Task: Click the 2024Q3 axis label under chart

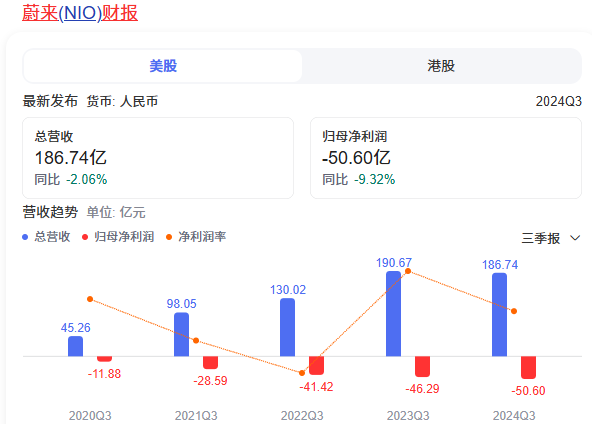Action: (514, 415)
